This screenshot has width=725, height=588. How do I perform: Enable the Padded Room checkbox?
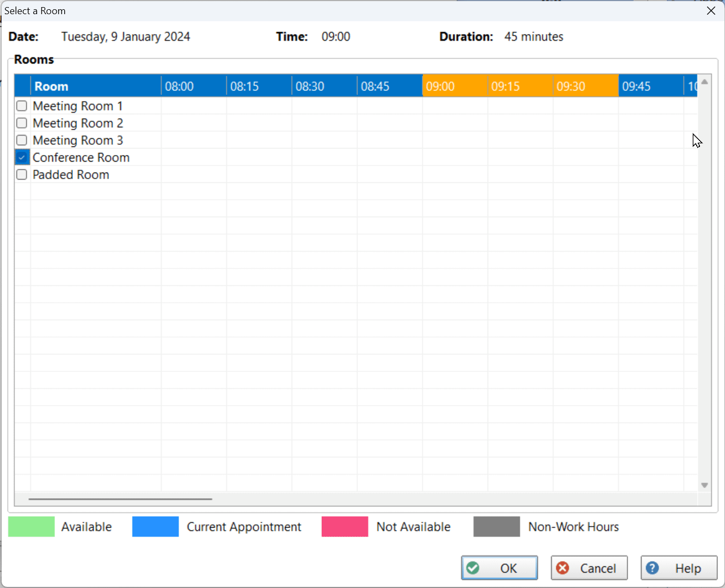[22, 175]
